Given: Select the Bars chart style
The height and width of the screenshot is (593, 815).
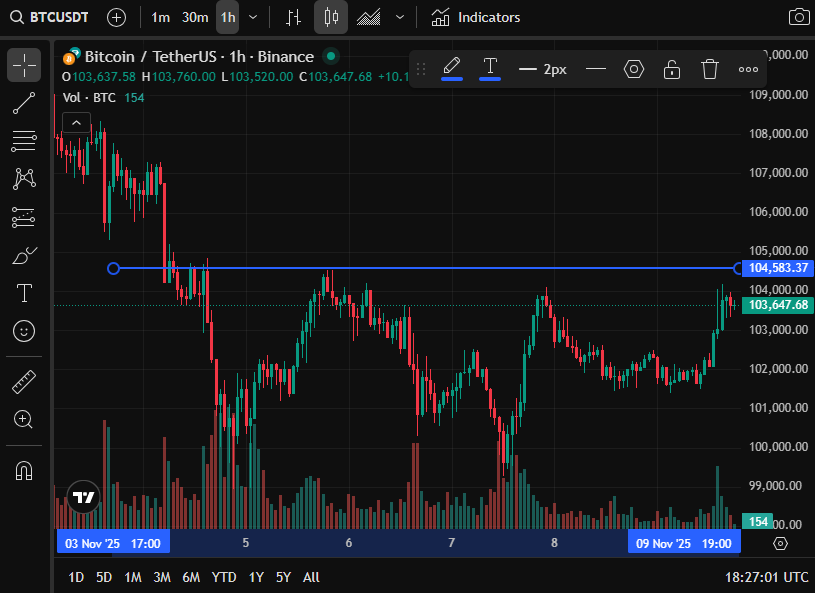Looking at the screenshot, I should click(294, 18).
